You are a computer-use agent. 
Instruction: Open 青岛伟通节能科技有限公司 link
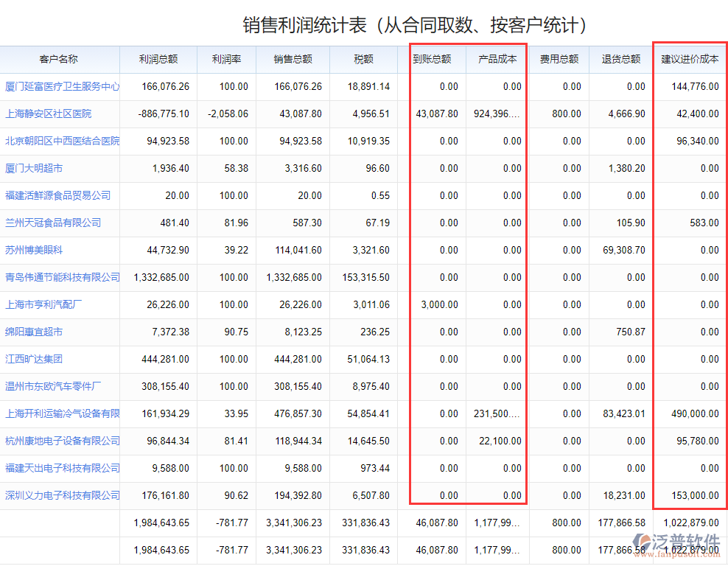pyautogui.click(x=59, y=277)
